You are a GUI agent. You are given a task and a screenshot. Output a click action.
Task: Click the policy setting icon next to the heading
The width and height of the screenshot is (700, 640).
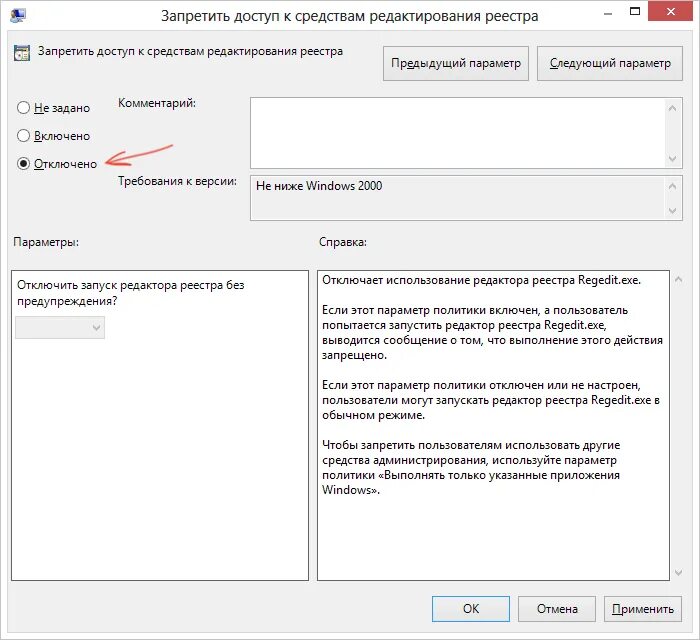(22, 53)
